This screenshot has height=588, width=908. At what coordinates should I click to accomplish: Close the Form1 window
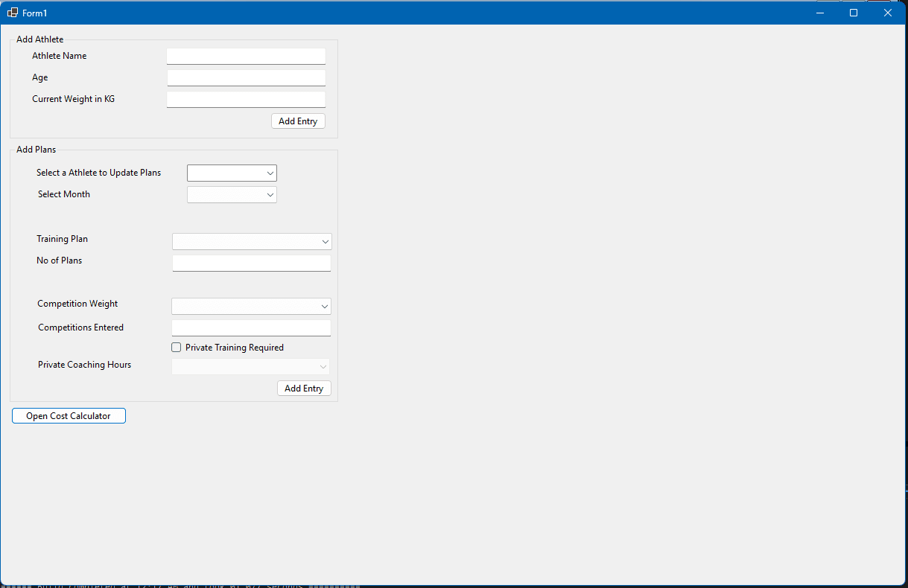[x=888, y=13]
